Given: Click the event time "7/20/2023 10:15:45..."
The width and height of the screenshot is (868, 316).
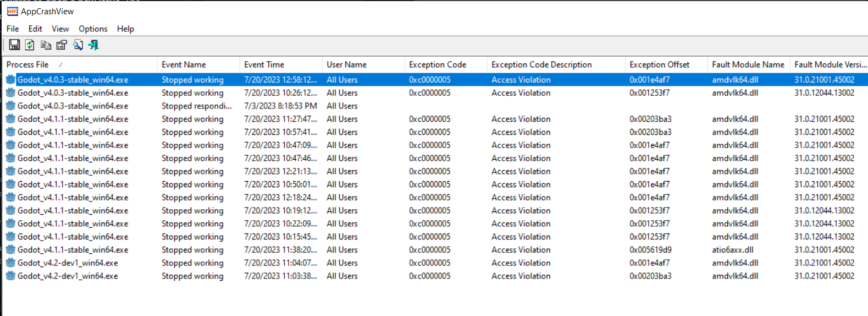Looking at the screenshot, I should [280, 237].
